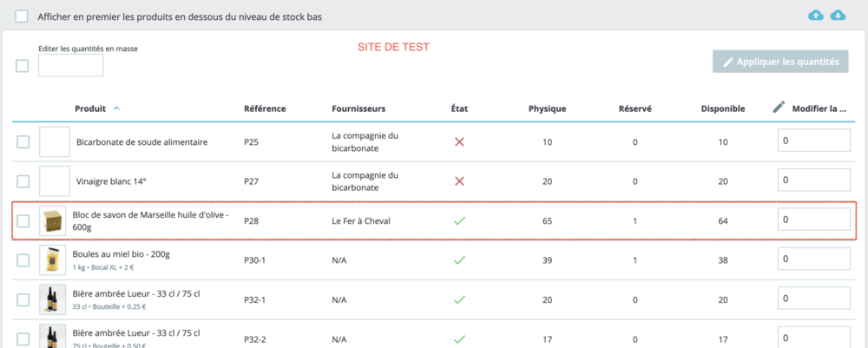This screenshot has width=868, height=348.
Task: Toggle sort arrow next to Produit column
Action: point(116,108)
